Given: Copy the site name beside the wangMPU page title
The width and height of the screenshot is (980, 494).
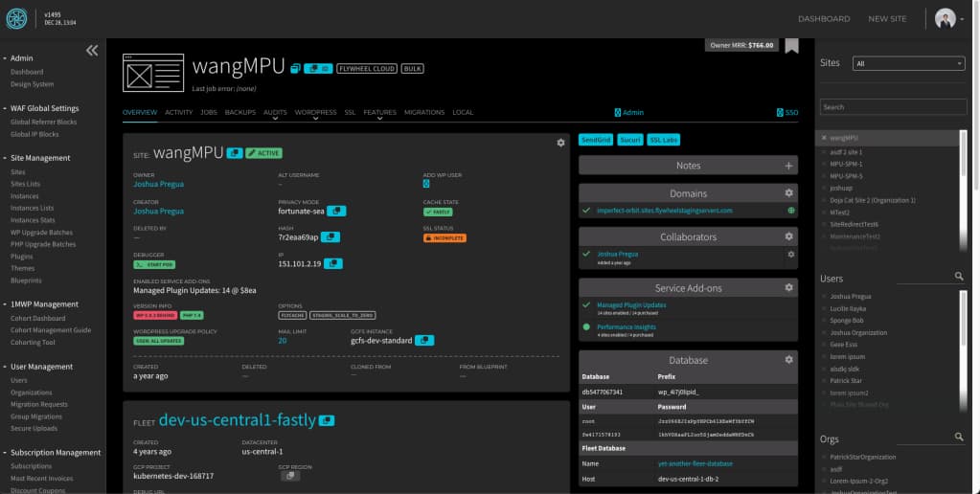Looking at the screenshot, I should tap(296, 69).
